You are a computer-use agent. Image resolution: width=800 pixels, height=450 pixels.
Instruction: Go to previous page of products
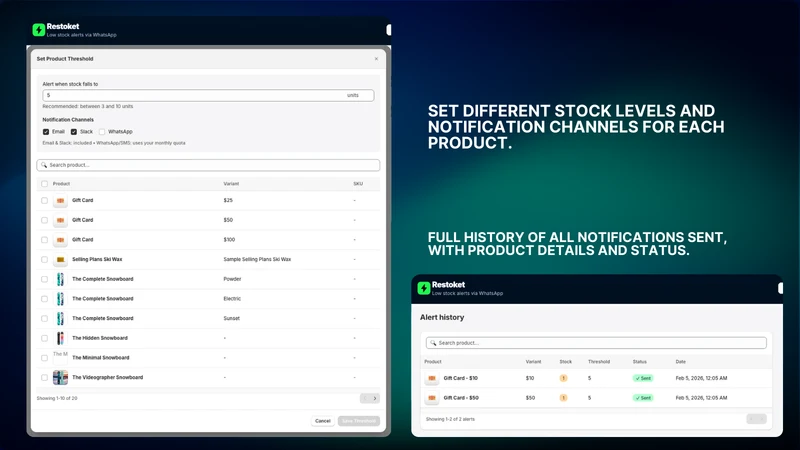coord(365,398)
